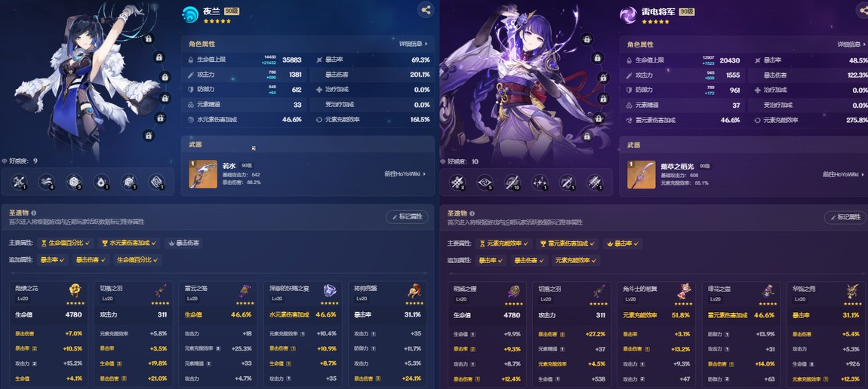The width and height of the screenshot is (868, 389).
Task: Select Yelan's 深廊的饮醴之宴 goblet artifact card
Action: [304, 334]
